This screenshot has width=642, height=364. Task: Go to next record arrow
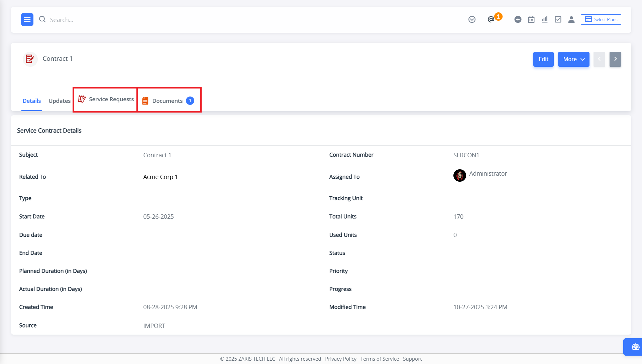615,59
